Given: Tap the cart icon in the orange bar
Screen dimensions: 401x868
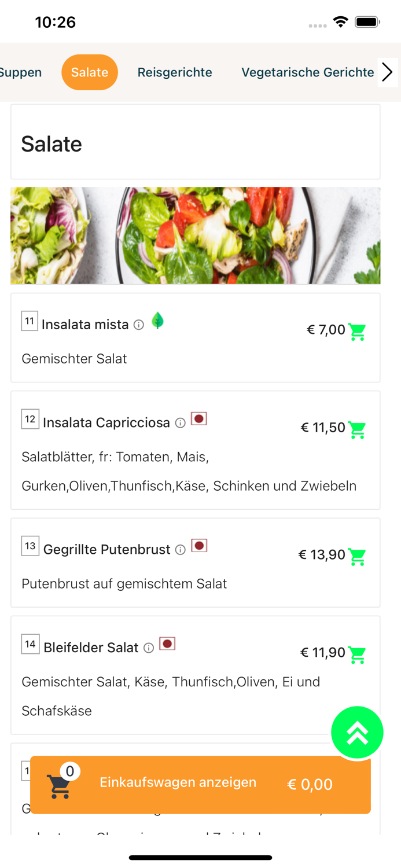Looking at the screenshot, I should 59,786.
